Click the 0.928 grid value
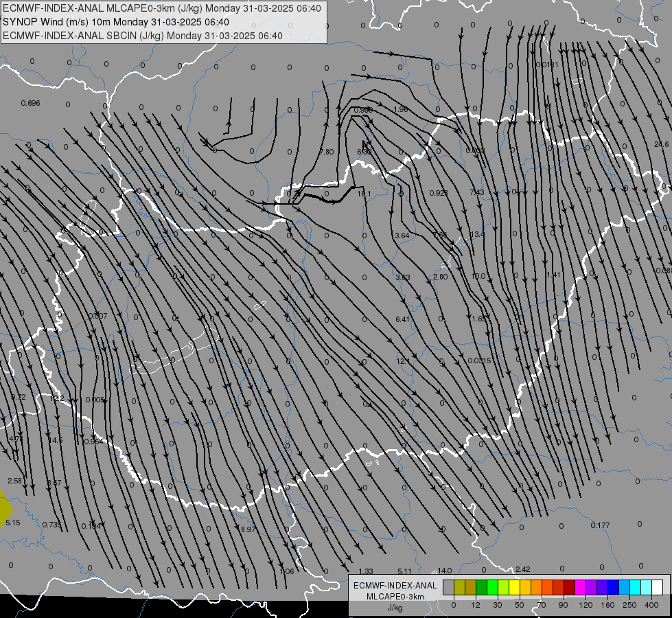This screenshot has width=672, height=618. click(x=439, y=193)
